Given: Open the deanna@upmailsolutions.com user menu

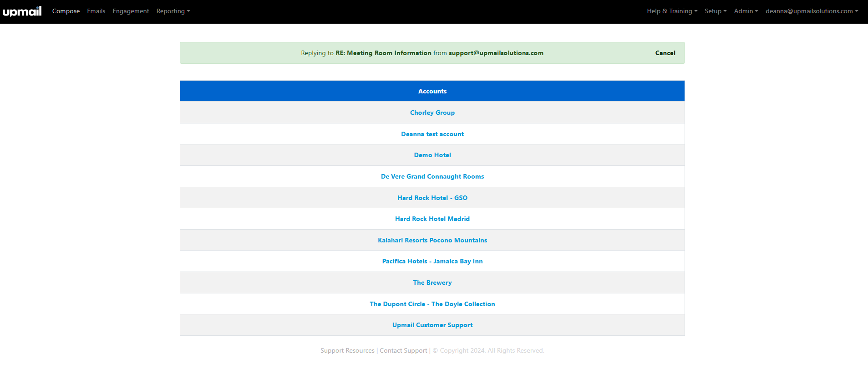Looking at the screenshot, I should click(812, 11).
